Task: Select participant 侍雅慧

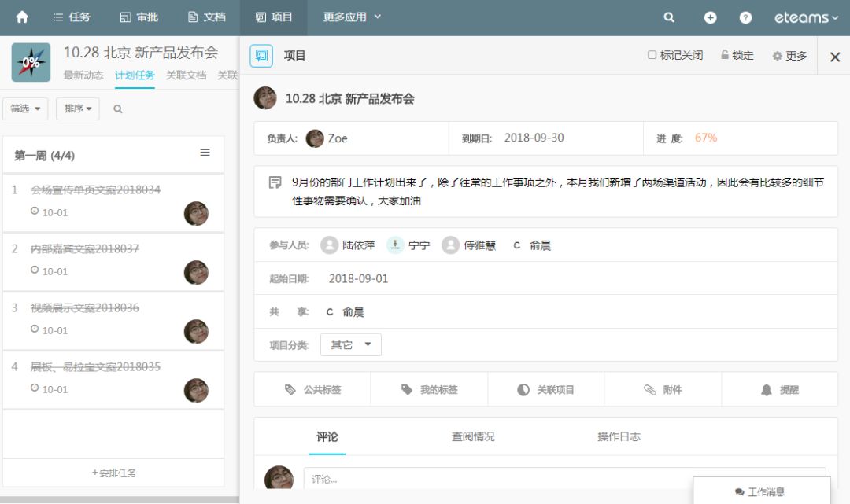Action: 469,245
